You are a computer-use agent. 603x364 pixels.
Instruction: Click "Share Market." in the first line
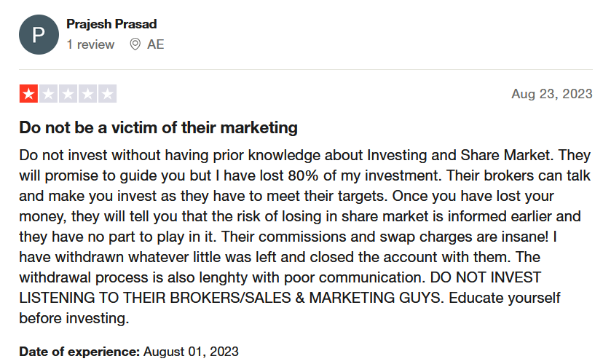[x=507, y=155]
